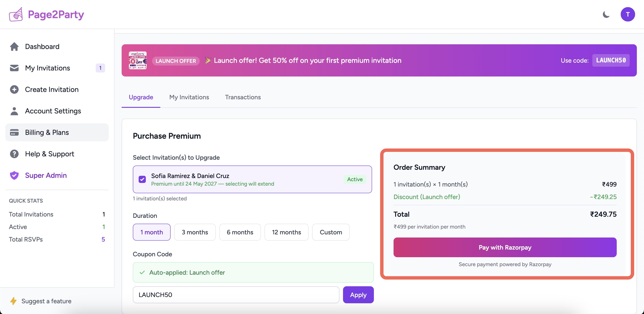This screenshot has width=644, height=314.
Task: Click the My Invitations envelope icon
Action: point(14,68)
